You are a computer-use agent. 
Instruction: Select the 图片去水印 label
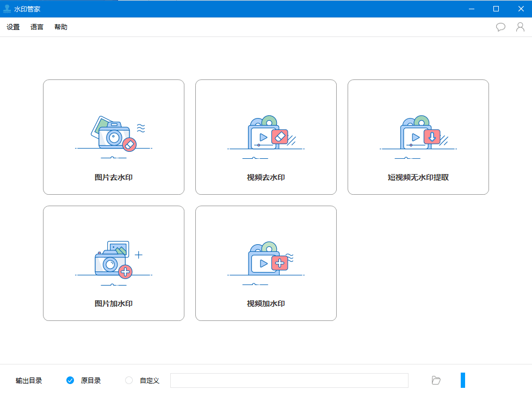114,177
